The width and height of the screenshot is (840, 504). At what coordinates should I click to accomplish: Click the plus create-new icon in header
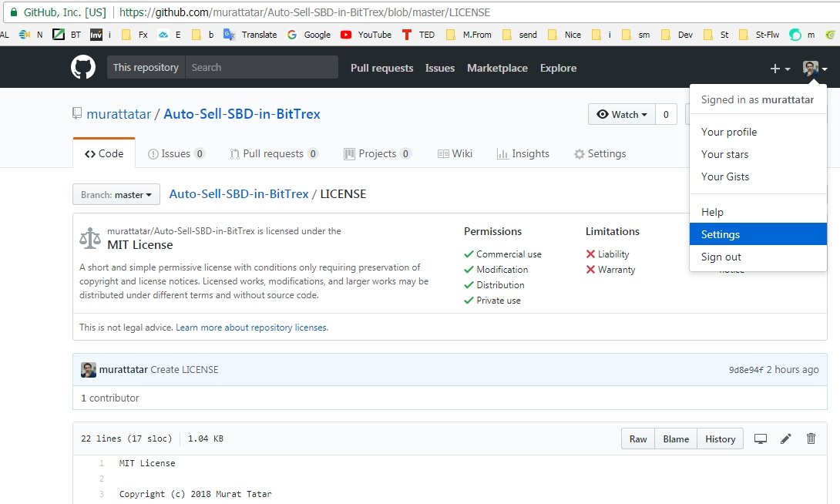click(x=780, y=69)
